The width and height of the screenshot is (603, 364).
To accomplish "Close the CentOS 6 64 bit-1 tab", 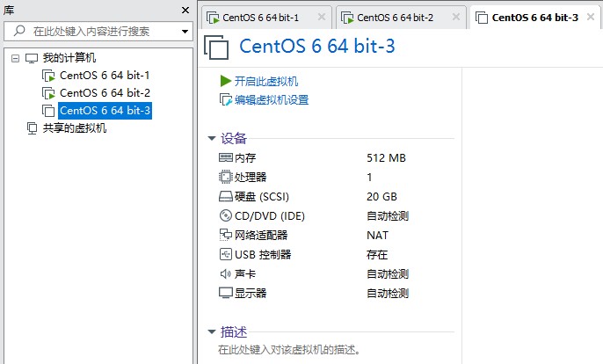I will [322, 17].
